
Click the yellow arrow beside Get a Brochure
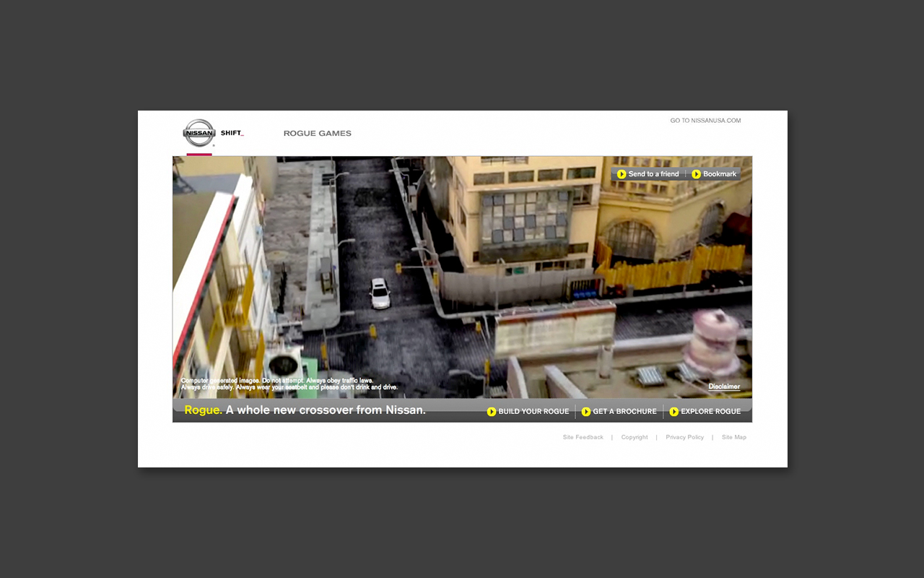point(586,412)
